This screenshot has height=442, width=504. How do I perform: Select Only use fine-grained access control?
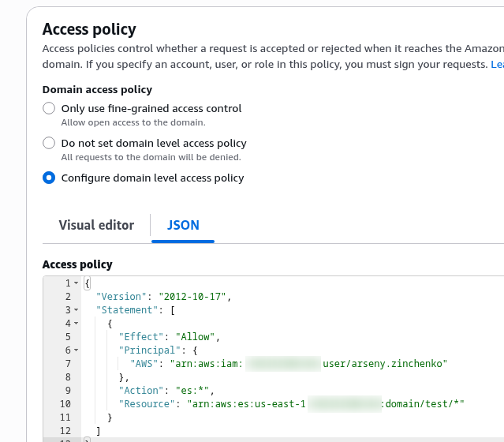click(x=49, y=108)
